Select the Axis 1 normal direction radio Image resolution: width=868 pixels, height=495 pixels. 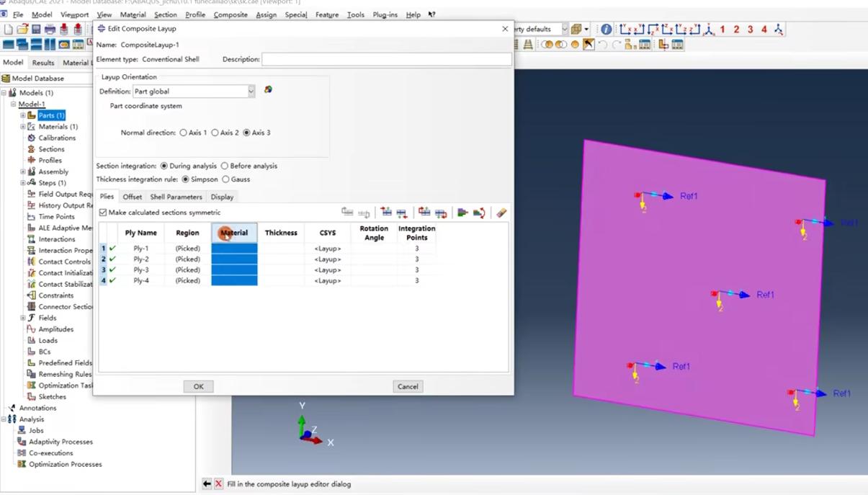(183, 133)
